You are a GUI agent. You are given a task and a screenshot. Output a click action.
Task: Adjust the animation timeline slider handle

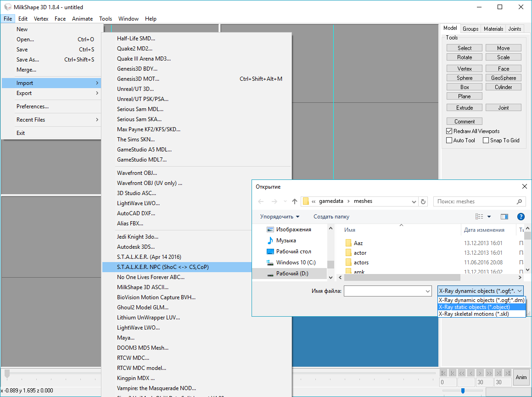(x=7, y=373)
